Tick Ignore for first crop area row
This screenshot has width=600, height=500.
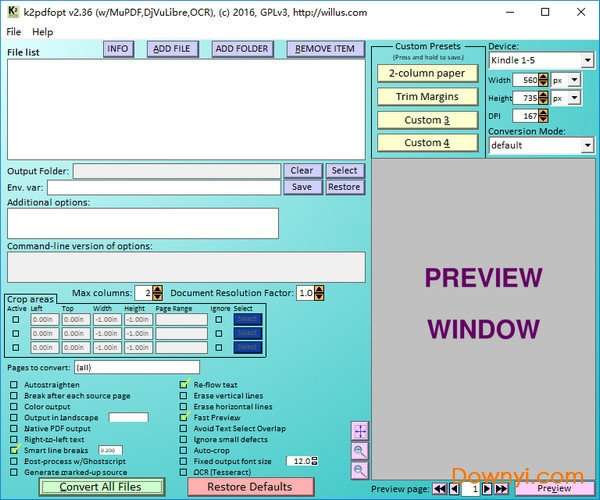(218, 319)
